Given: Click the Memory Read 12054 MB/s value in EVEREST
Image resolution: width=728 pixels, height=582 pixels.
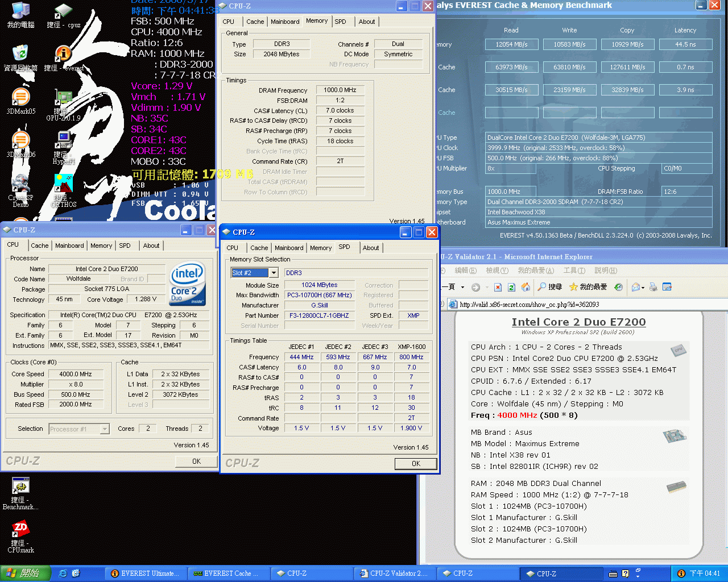Looking at the screenshot, I should (511, 44).
